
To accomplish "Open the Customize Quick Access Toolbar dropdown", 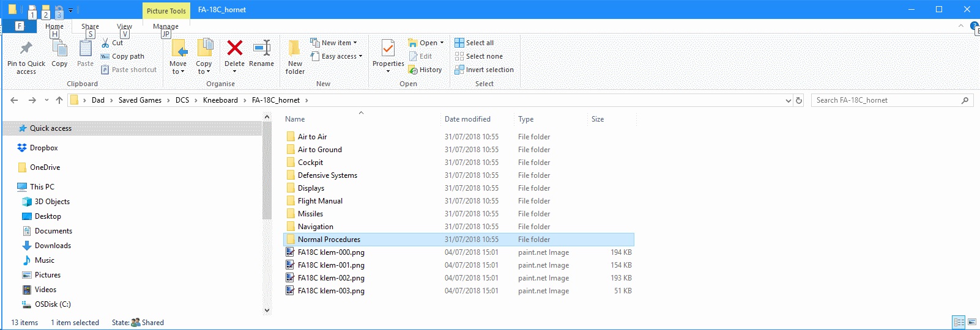I will pos(70,10).
